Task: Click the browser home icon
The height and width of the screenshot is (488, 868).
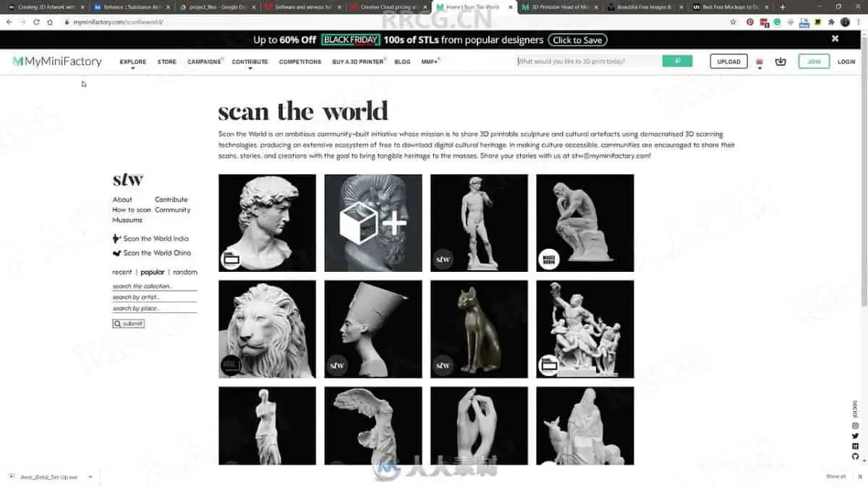Action: (50, 22)
